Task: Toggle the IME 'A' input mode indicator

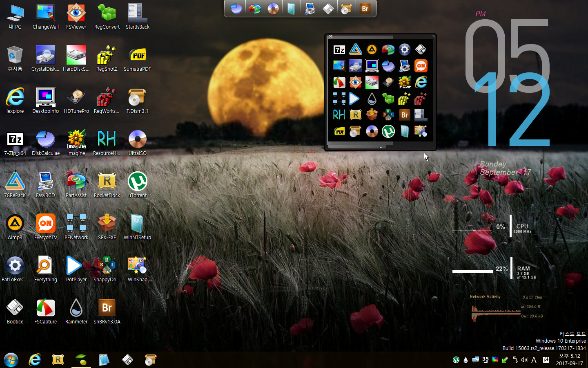Action: point(534,360)
